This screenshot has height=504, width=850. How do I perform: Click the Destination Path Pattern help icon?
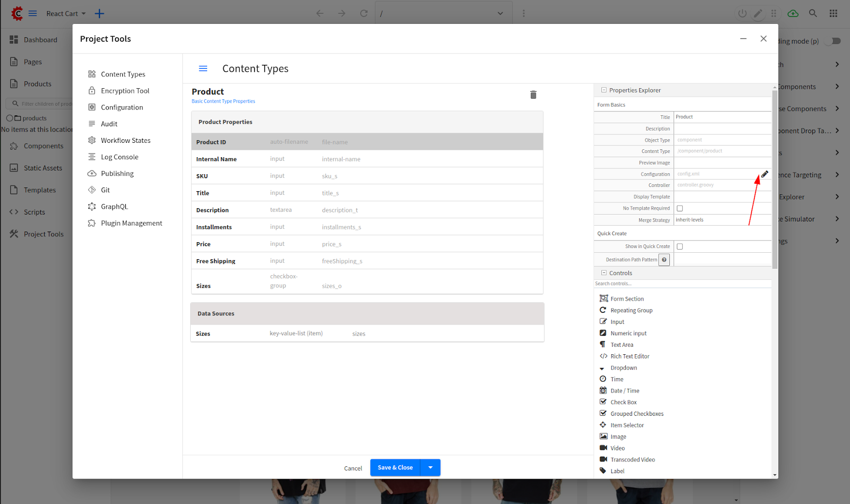tap(664, 260)
